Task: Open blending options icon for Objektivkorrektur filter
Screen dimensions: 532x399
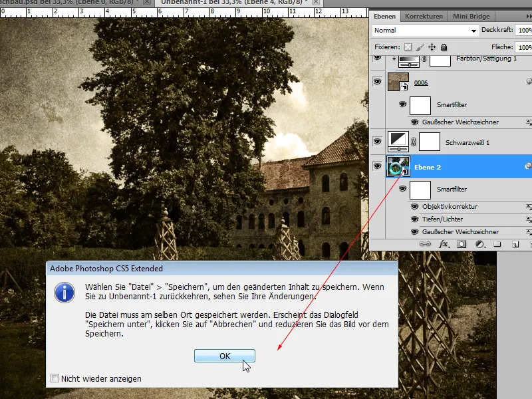Action: 529,206
